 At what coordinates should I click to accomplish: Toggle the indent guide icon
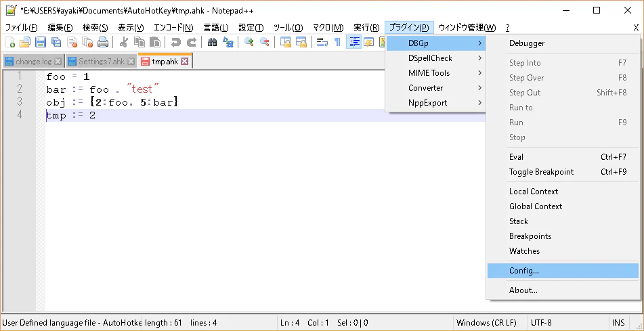(x=353, y=42)
